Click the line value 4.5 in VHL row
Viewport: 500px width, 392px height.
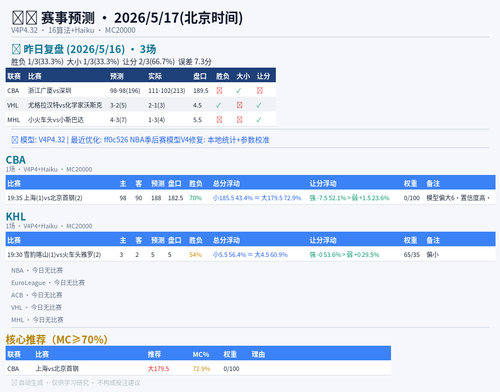point(197,105)
